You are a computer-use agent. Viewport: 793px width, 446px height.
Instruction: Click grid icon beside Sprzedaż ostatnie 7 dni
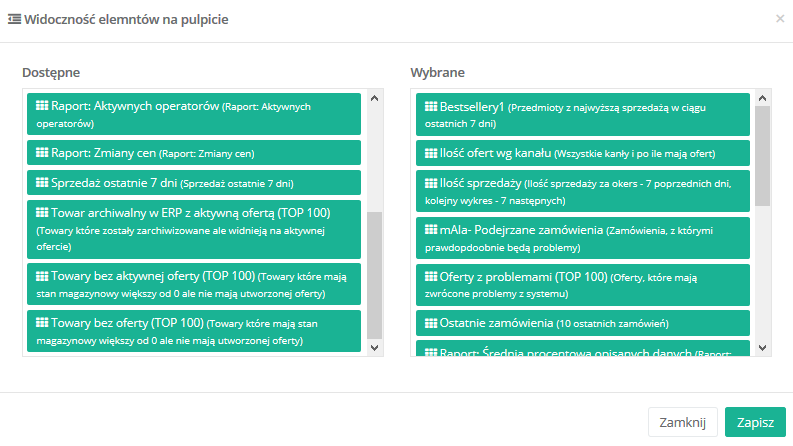tap(42, 183)
